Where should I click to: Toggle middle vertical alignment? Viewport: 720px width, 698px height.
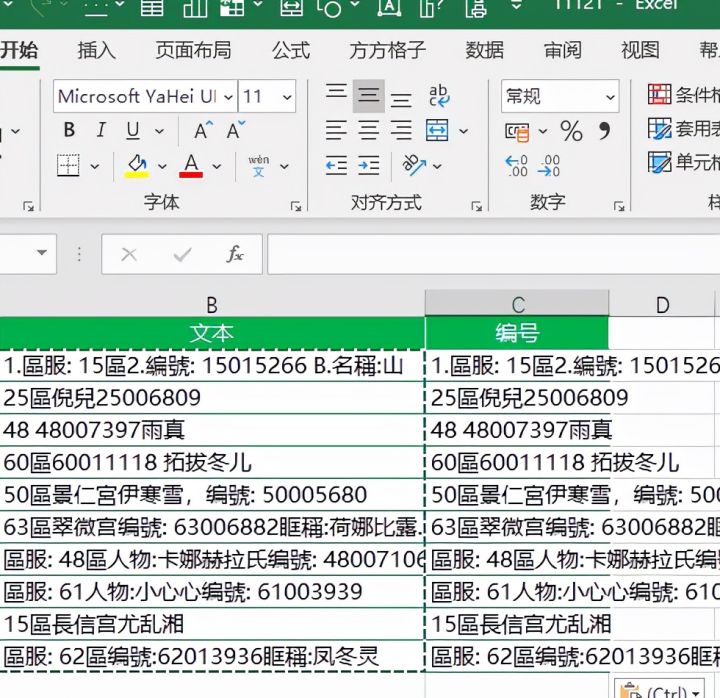pyautogui.click(x=369, y=96)
